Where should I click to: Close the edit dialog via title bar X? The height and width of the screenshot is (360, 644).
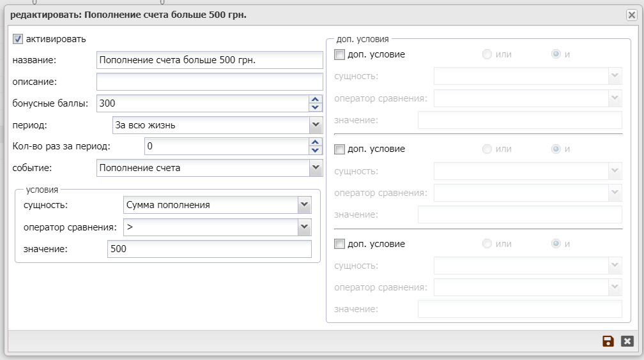coord(631,15)
